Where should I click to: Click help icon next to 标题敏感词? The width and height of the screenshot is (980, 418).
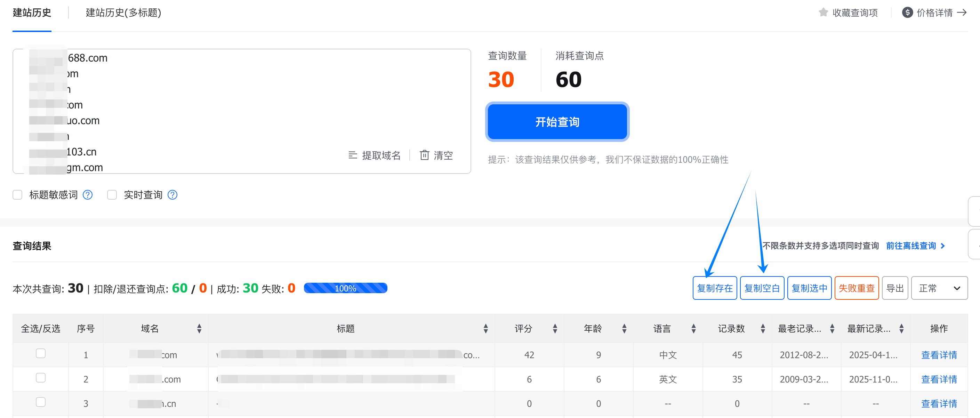(x=88, y=195)
